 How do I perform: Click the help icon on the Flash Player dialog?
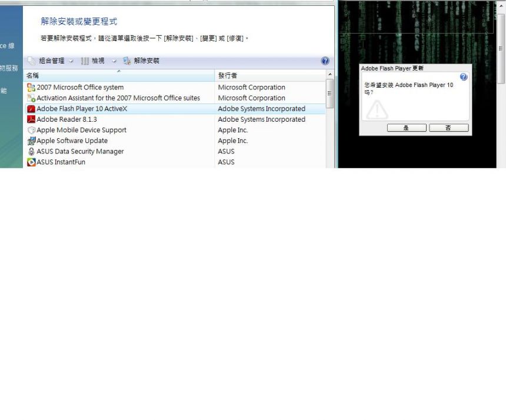464,76
